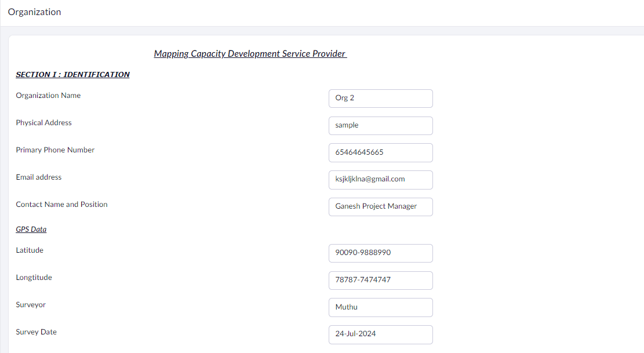Image resolution: width=644 pixels, height=353 pixels.
Task: Focus the Longtitude input field
Action: (x=380, y=281)
